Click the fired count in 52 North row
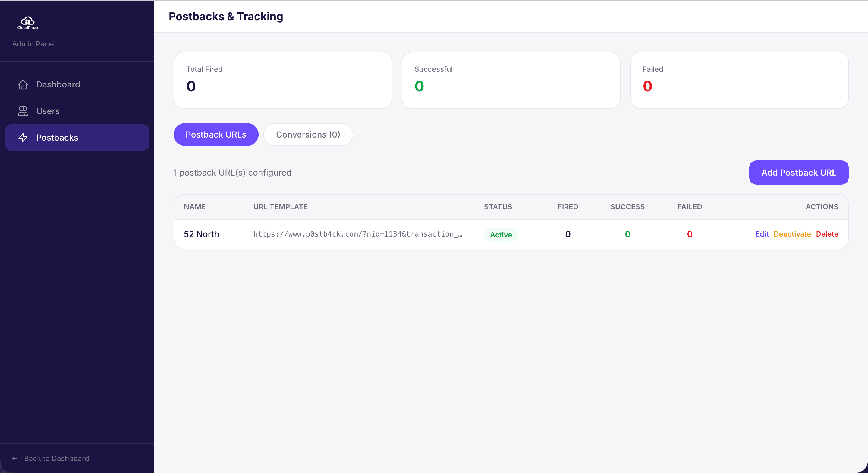868x473 pixels. (568, 234)
